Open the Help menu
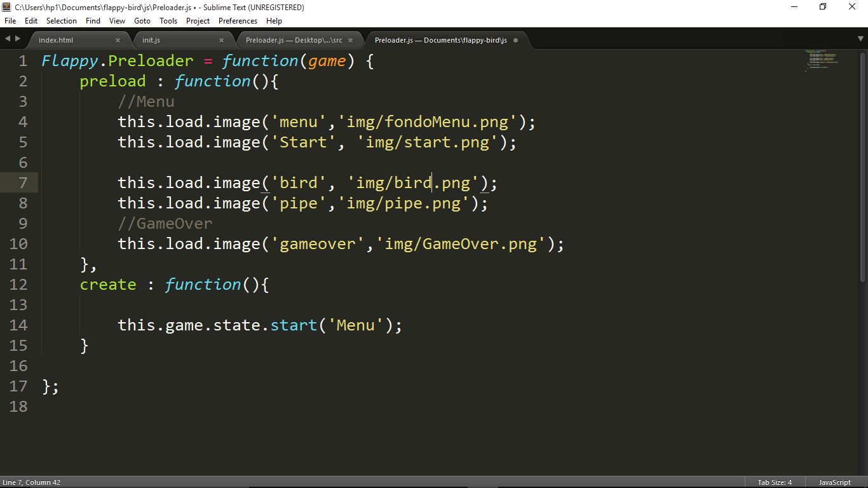The width and height of the screenshot is (868, 488). pyautogui.click(x=274, y=21)
